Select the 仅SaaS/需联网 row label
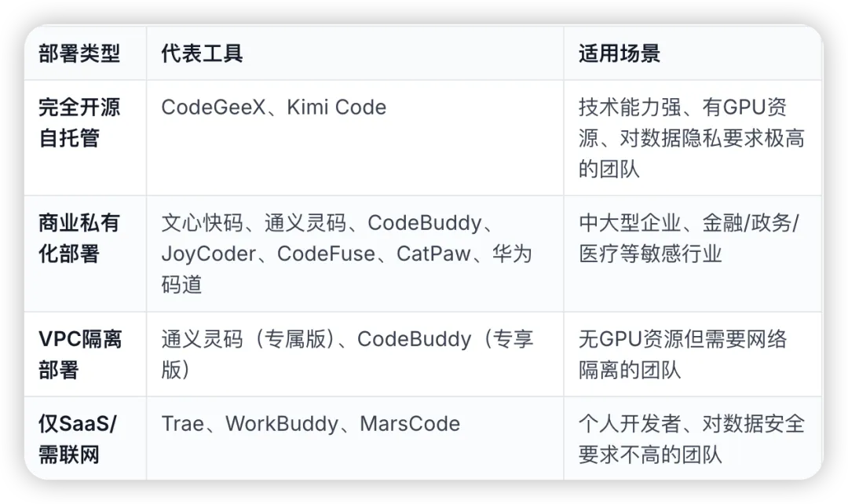This screenshot has height=504, width=848. click(77, 439)
